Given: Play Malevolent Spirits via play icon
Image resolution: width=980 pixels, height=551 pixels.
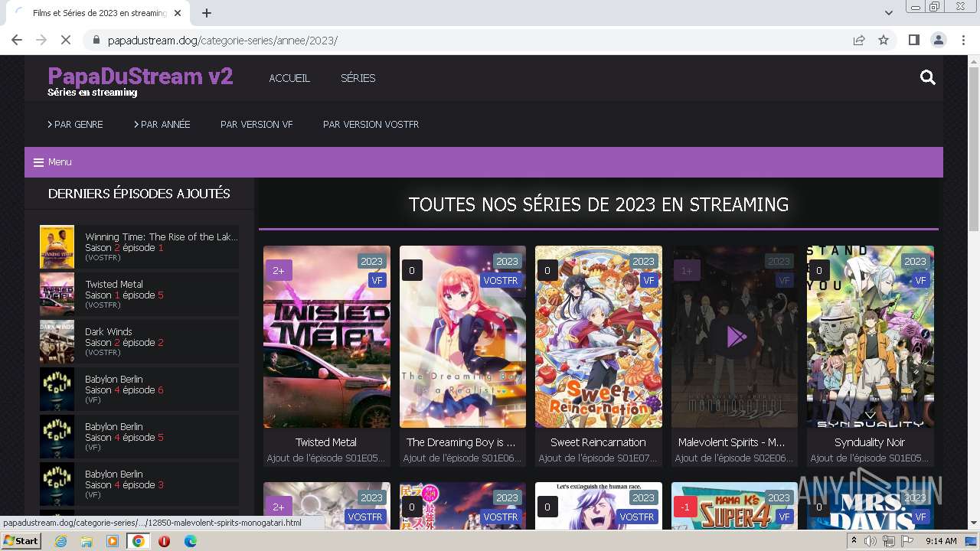Looking at the screenshot, I should click(736, 337).
